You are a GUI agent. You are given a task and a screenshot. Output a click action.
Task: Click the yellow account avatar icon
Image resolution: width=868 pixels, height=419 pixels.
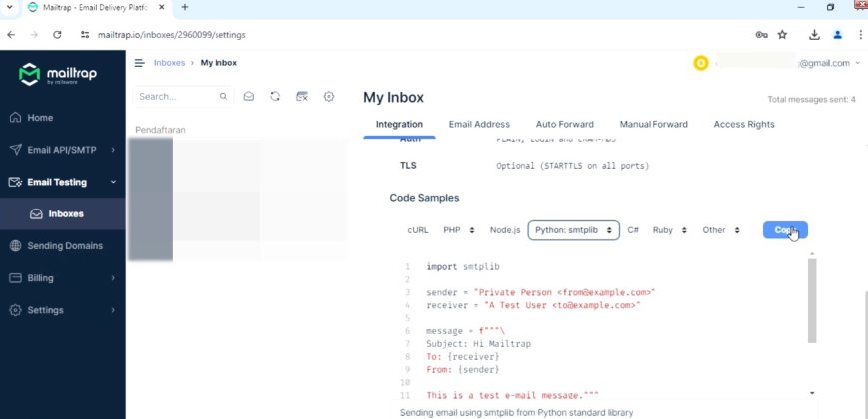(700, 63)
